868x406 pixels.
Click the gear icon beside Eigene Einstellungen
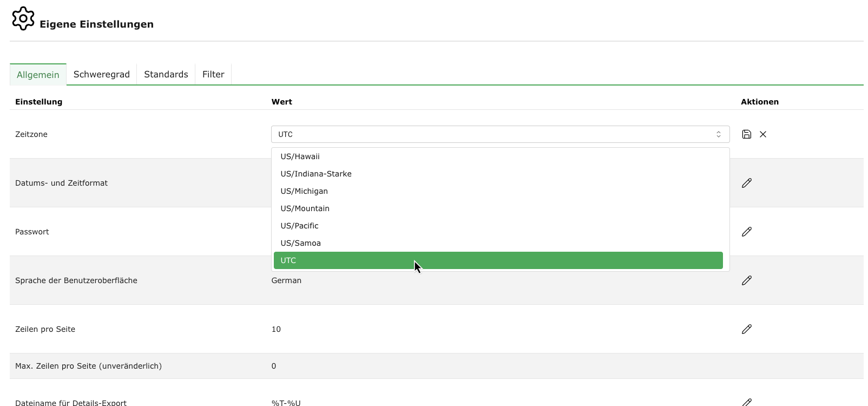(x=23, y=19)
